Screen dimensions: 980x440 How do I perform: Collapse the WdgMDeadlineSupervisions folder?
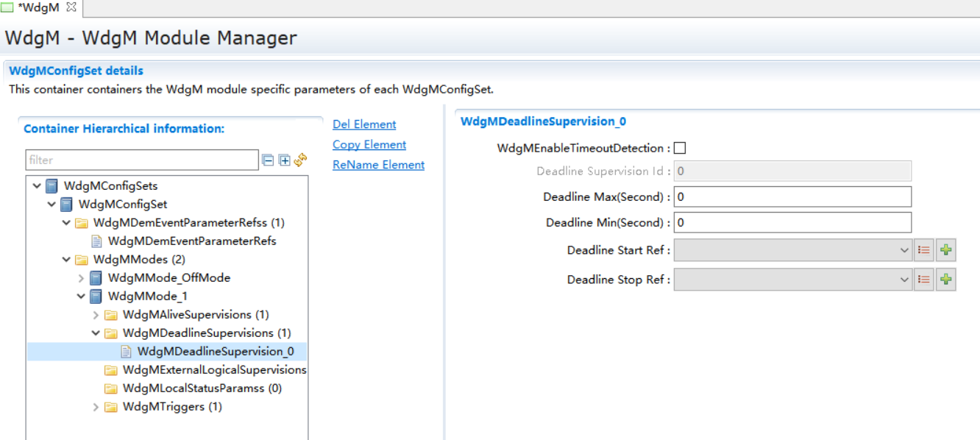[x=96, y=333]
